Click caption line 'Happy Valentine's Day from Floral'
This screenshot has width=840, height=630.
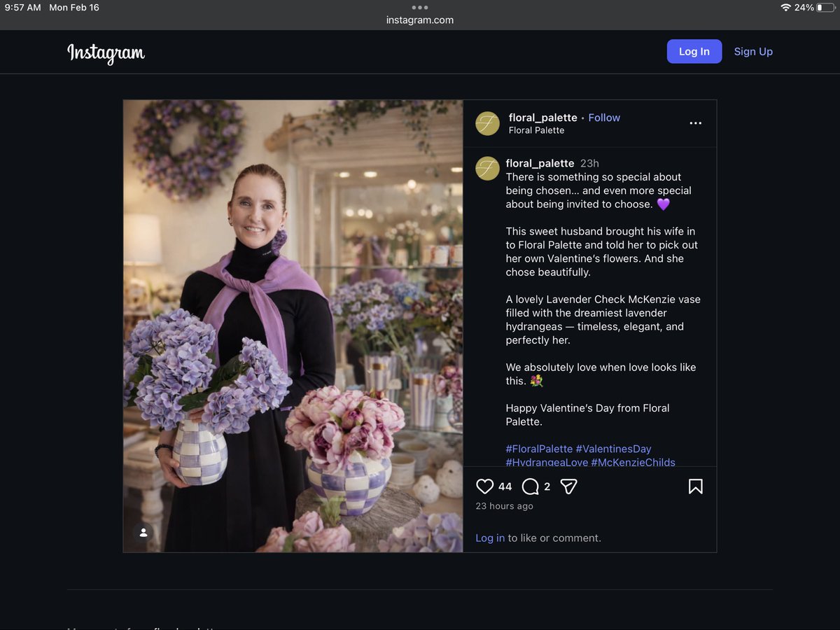[x=588, y=408]
